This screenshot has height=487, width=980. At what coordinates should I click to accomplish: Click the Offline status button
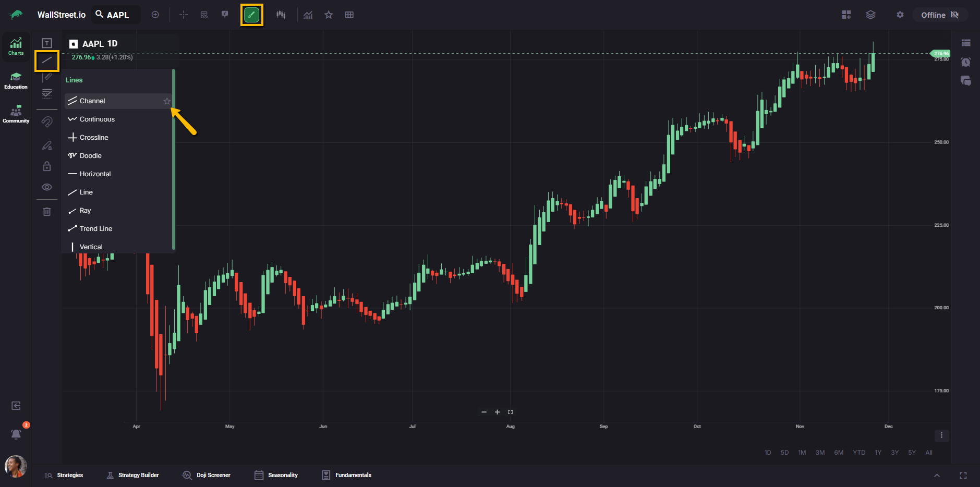(x=939, y=15)
